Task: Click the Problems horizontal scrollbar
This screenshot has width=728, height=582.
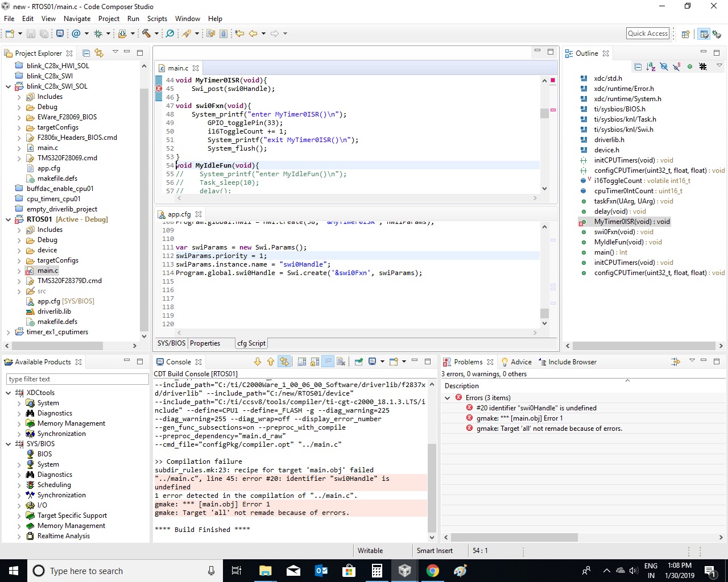Action: pos(515,537)
